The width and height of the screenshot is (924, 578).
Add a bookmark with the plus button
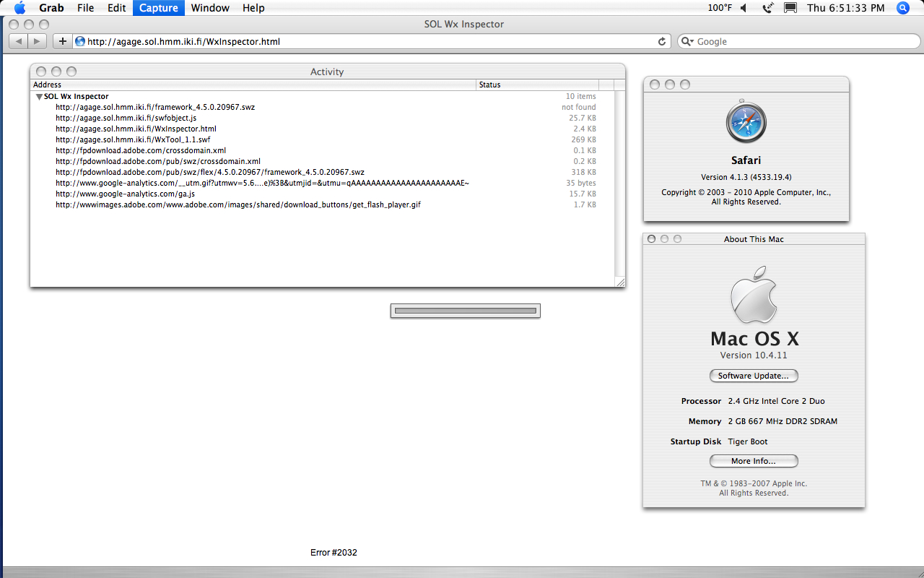[x=62, y=41]
